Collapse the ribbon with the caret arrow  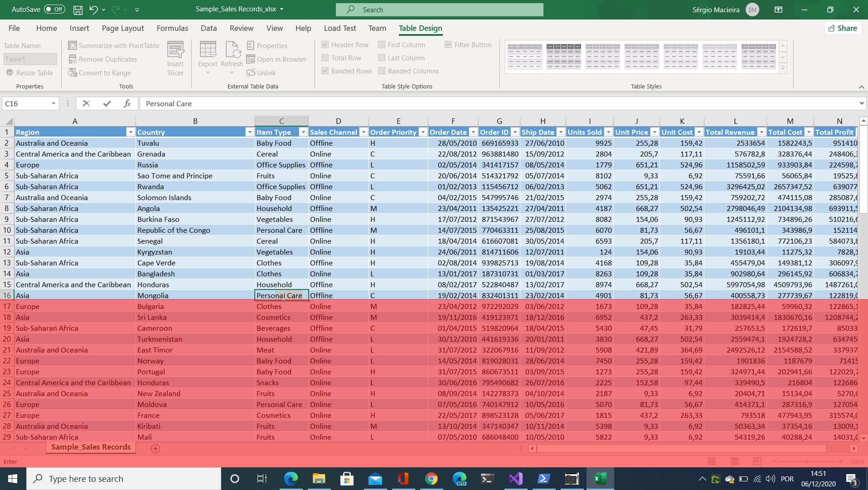(x=861, y=87)
